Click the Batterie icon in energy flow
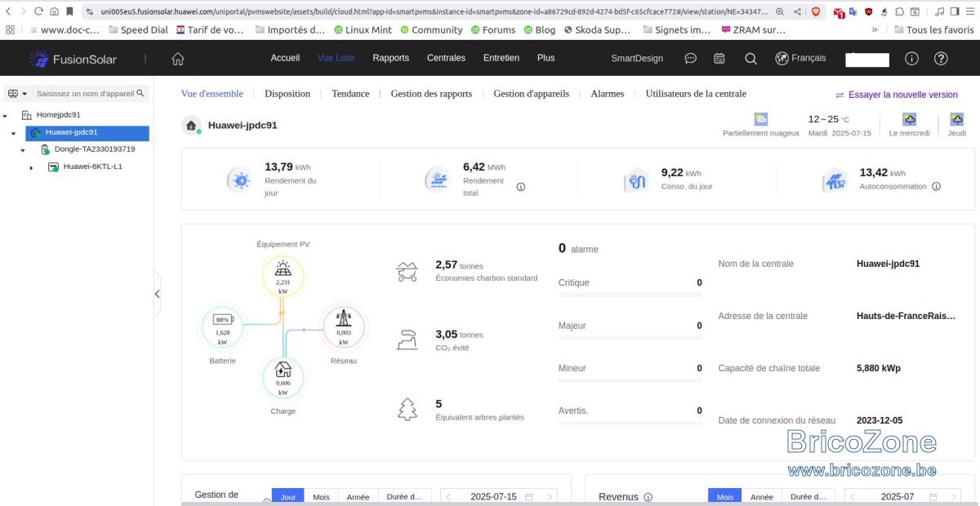 pyautogui.click(x=222, y=327)
